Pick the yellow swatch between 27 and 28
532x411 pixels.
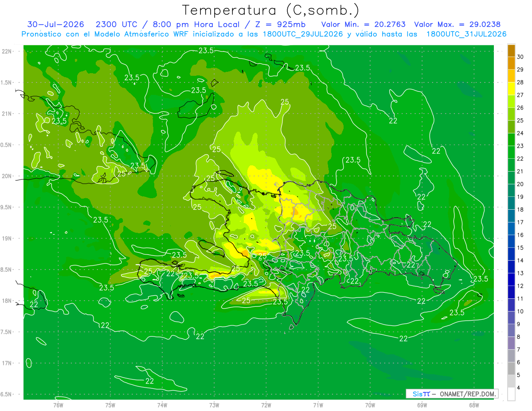click(511, 88)
